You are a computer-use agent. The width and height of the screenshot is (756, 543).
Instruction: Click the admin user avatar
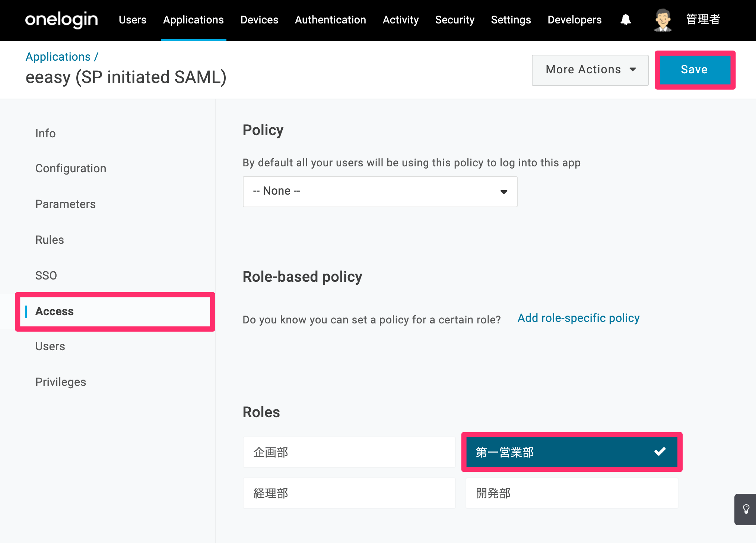(x=663, y=20)
